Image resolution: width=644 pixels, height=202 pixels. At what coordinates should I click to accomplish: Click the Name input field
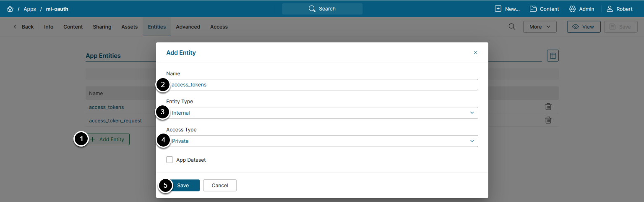(322, 85)
